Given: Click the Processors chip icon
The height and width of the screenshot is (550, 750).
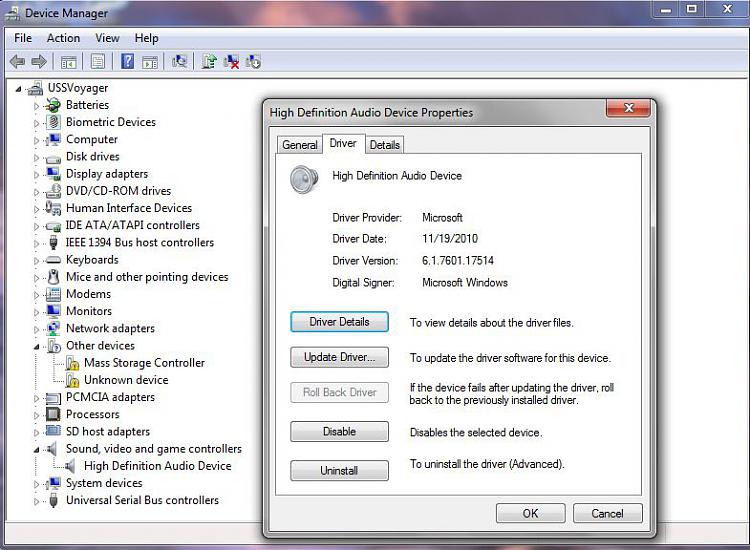Looking at the screenshot, I should click(53, 414).
